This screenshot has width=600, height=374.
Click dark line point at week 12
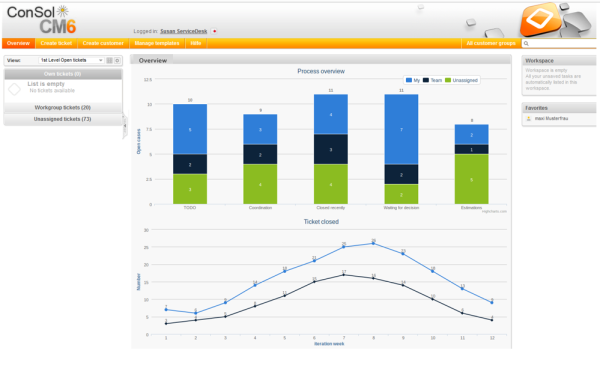pos(492,320)
